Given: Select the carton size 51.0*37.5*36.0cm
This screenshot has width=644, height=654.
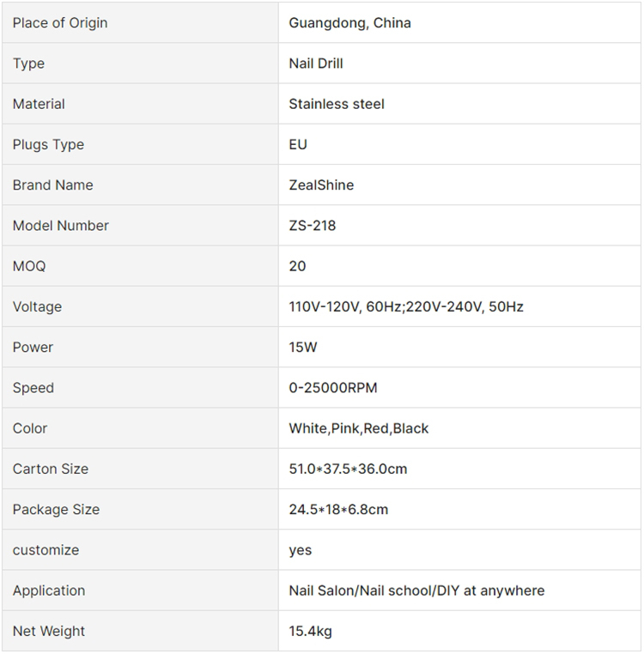Looking at the screenshot, I should click(348, 469).
